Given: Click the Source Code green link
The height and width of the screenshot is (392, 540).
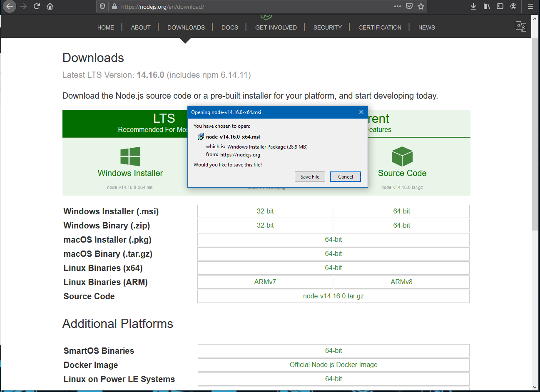Looking at the screenshot, I should pos(402,173).
